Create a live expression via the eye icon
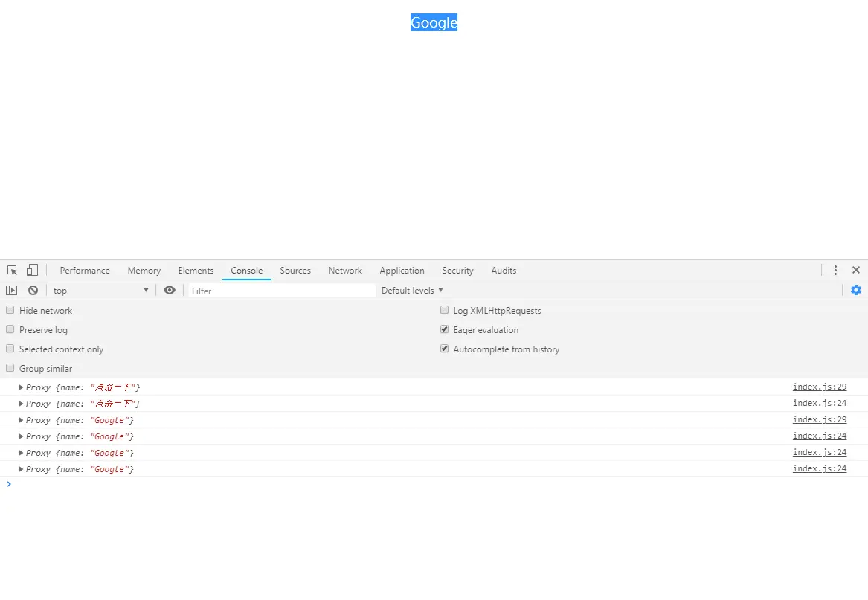The image size is (868, 600). tap(170, 290)
